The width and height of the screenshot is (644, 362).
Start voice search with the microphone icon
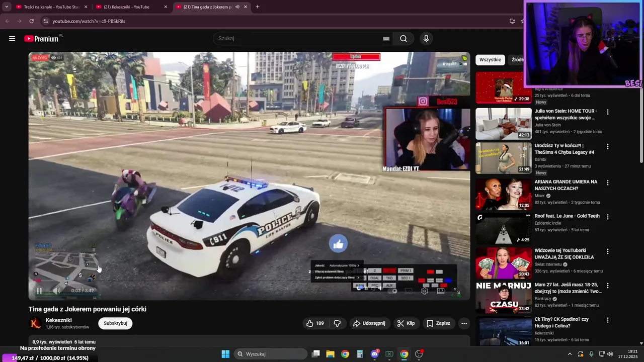point(426,39)
